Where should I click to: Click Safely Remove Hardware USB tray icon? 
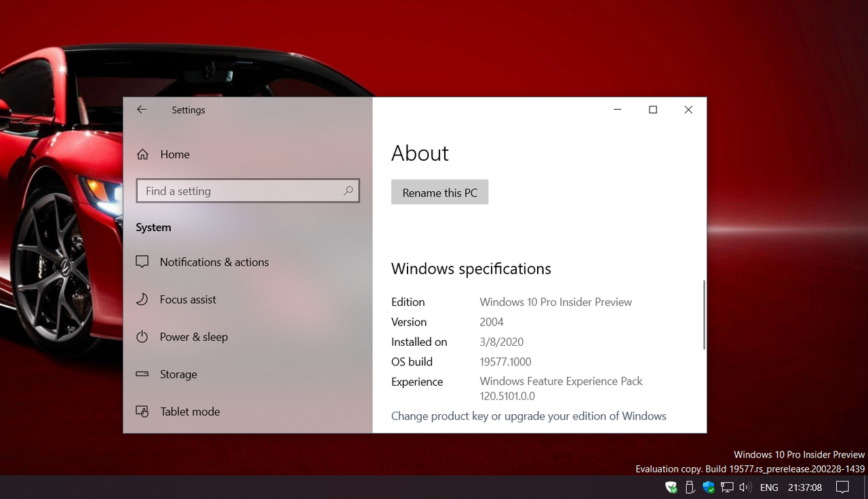click(690, 487)
